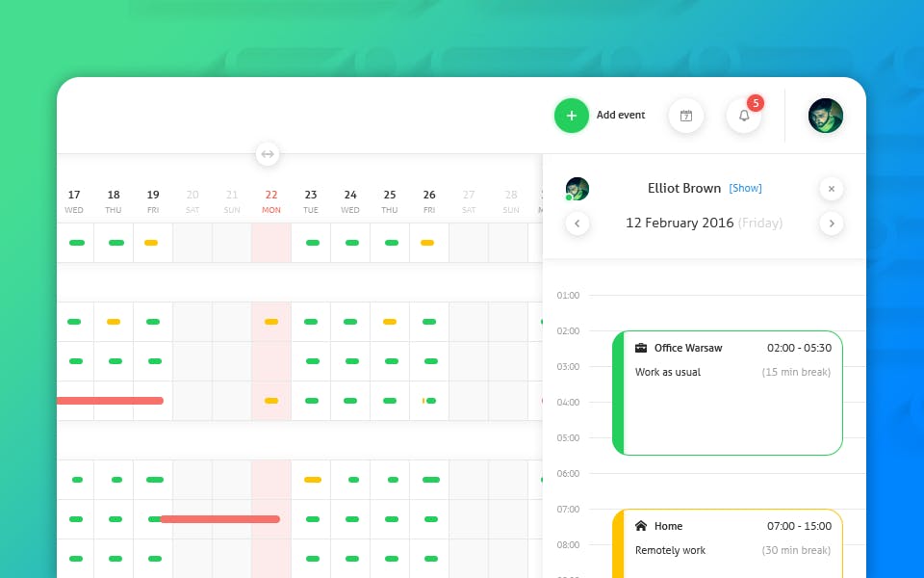This screenshot has width=924, height=578.
Task: Select date 28 SUN column header
Action: (x=511, y=201)
